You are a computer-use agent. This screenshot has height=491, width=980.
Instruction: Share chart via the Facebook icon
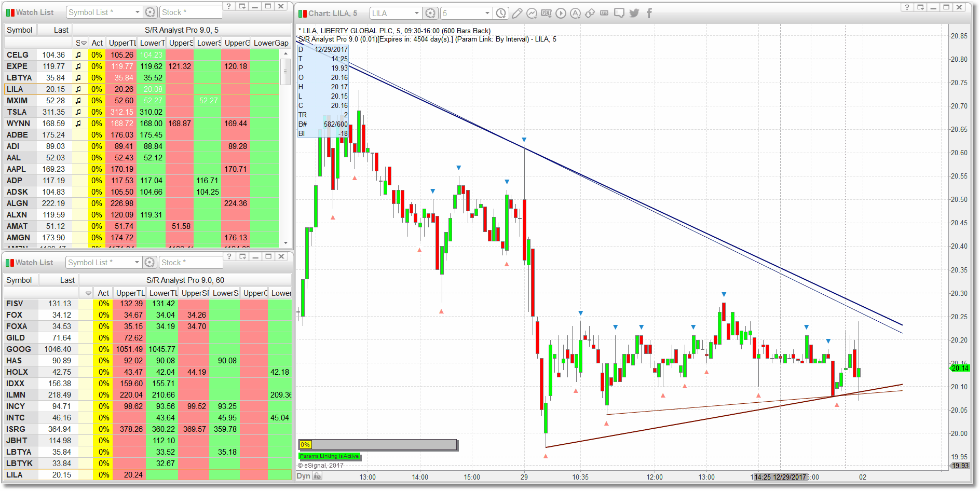click(649, 13)
